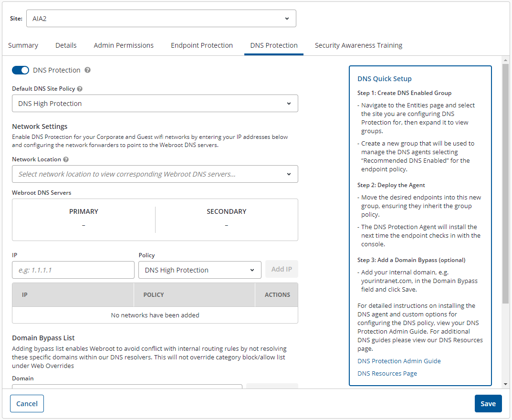512x420 pixels.
Task: Click the Network Location help icon
Action: 66,159
